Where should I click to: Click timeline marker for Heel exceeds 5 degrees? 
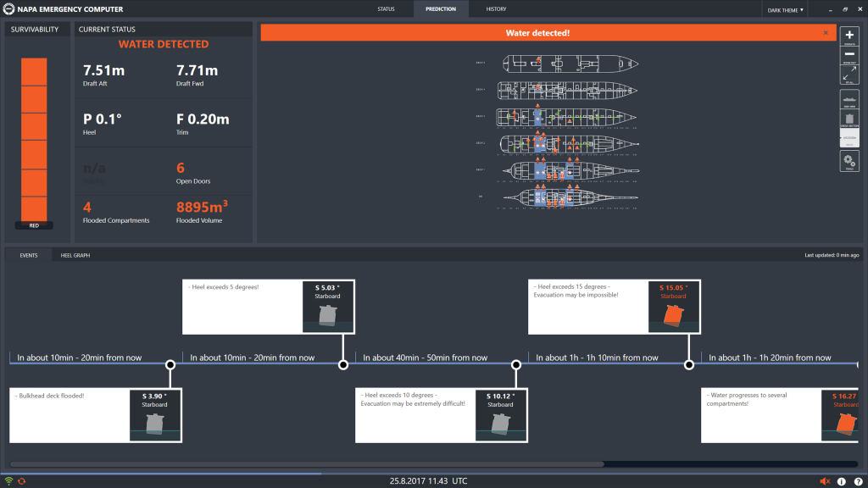343,364
